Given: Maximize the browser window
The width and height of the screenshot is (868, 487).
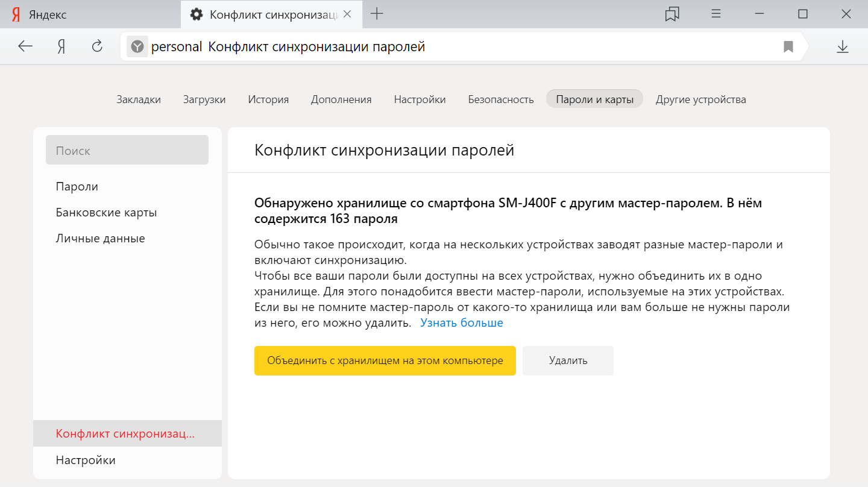Looking at the screenshot, I should pyautogui.click(x=803, y=14).
